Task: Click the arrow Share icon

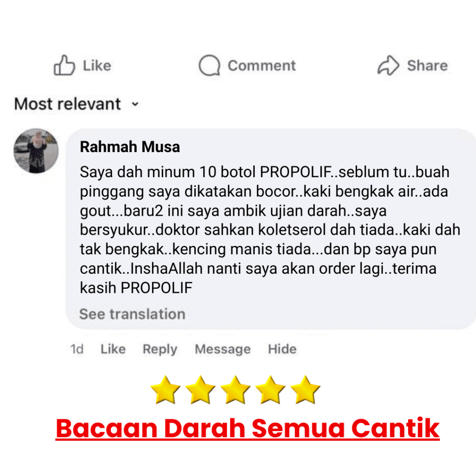Action: [388, 65]
